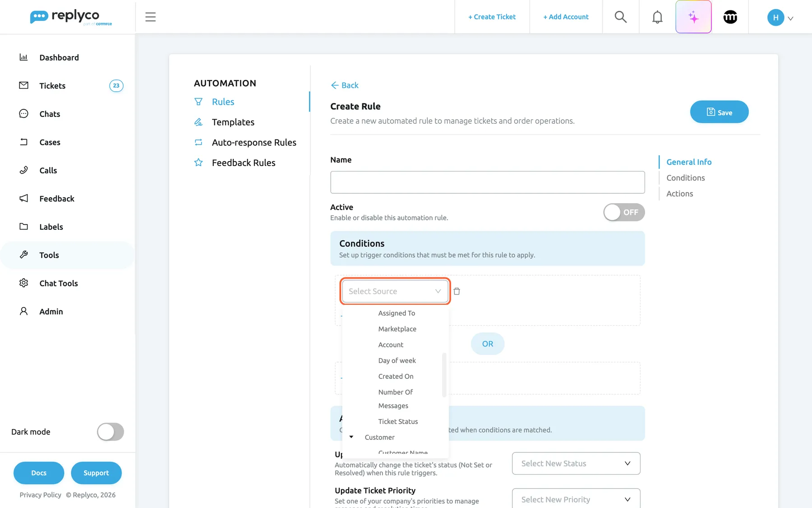Click the black round m logo icon

pyautogui.click(x=730, y=17)
